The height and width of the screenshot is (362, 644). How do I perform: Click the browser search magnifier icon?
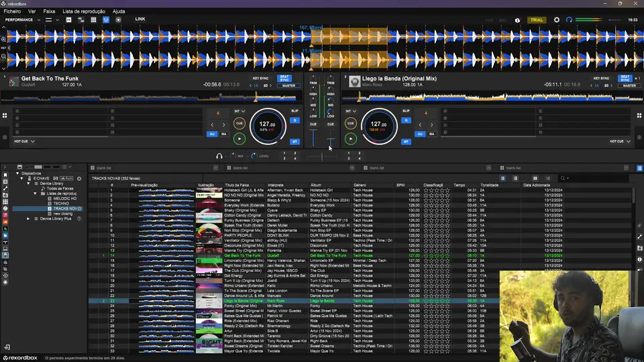563,178
